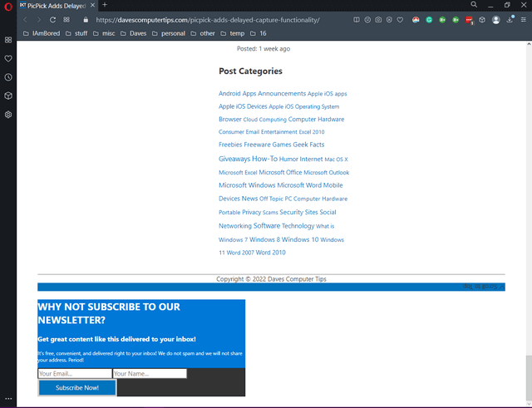Open the Security category link

[291, 212]
